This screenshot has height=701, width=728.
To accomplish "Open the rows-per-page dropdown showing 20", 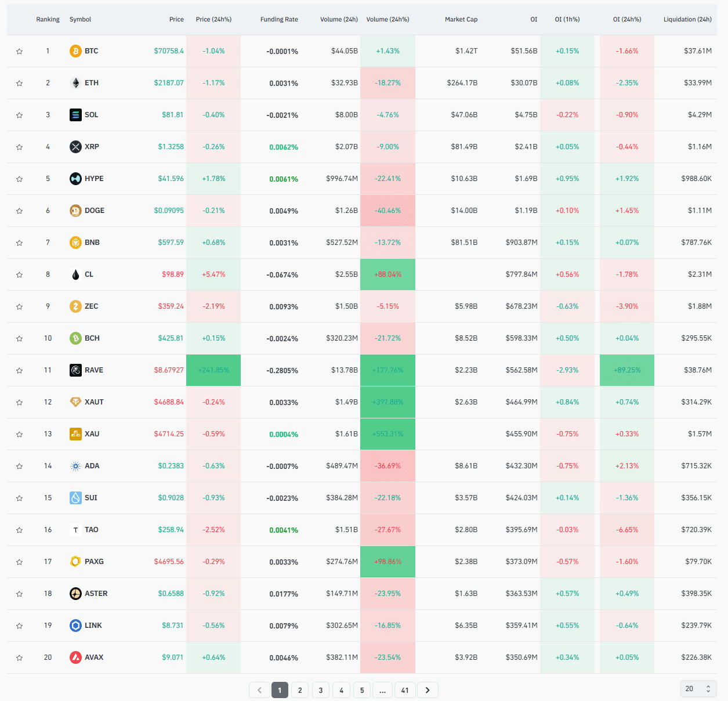I will pos(698,689).
